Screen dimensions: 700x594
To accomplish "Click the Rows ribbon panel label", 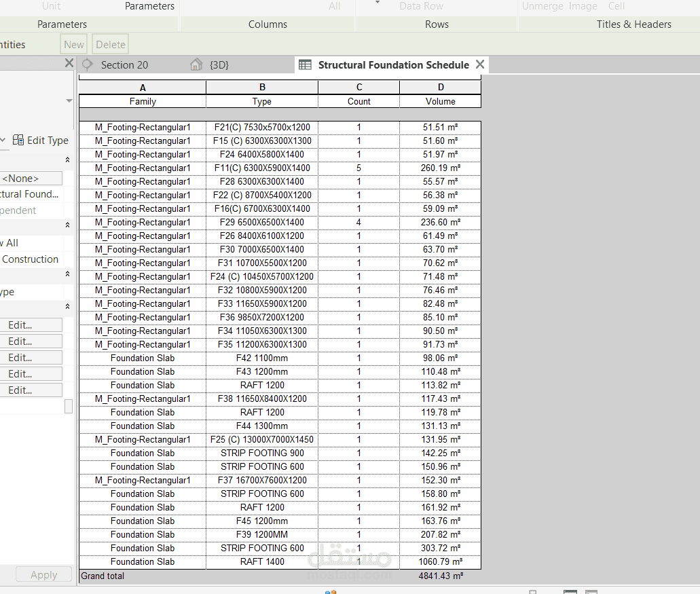I will [x=437, y=24].
